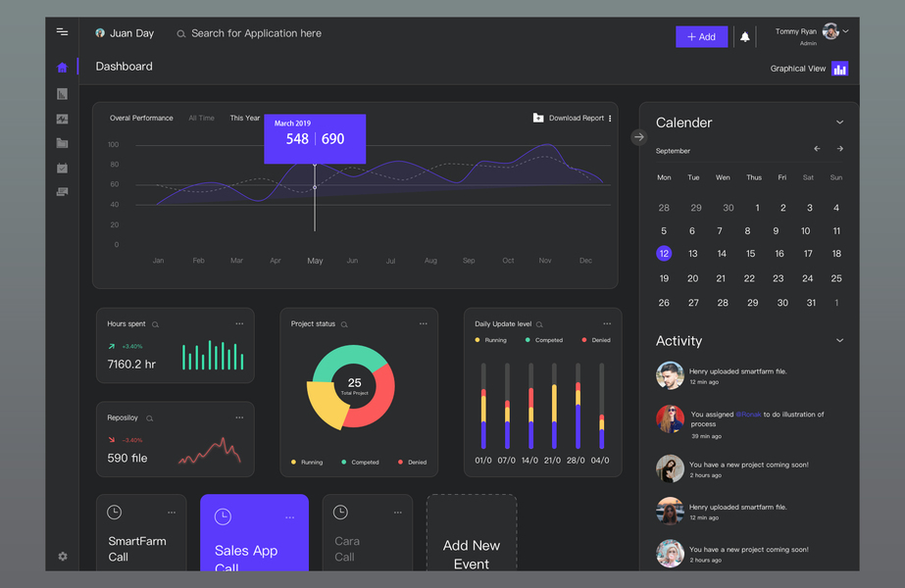905x588 pixels.
Task: Click the 7160.2 hr value
Action: coord(131,365)
